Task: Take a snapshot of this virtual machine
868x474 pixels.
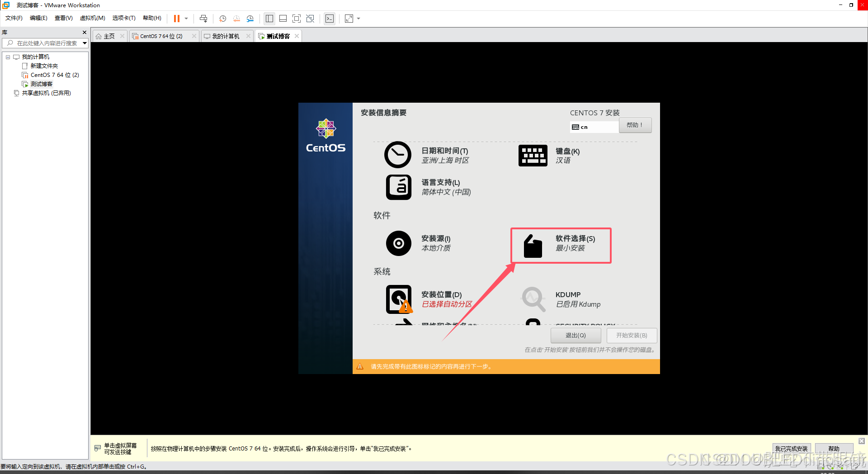Action: [222, 19]
